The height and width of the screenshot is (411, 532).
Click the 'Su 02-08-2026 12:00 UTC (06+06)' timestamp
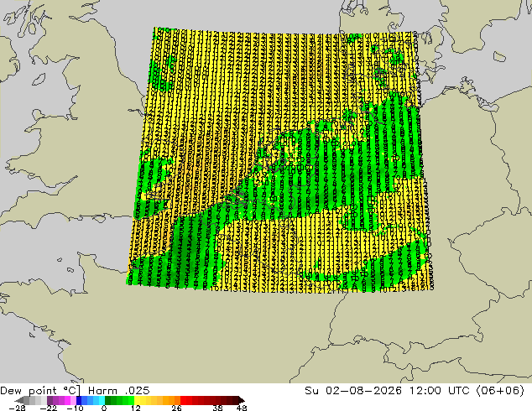click(415, 391)
